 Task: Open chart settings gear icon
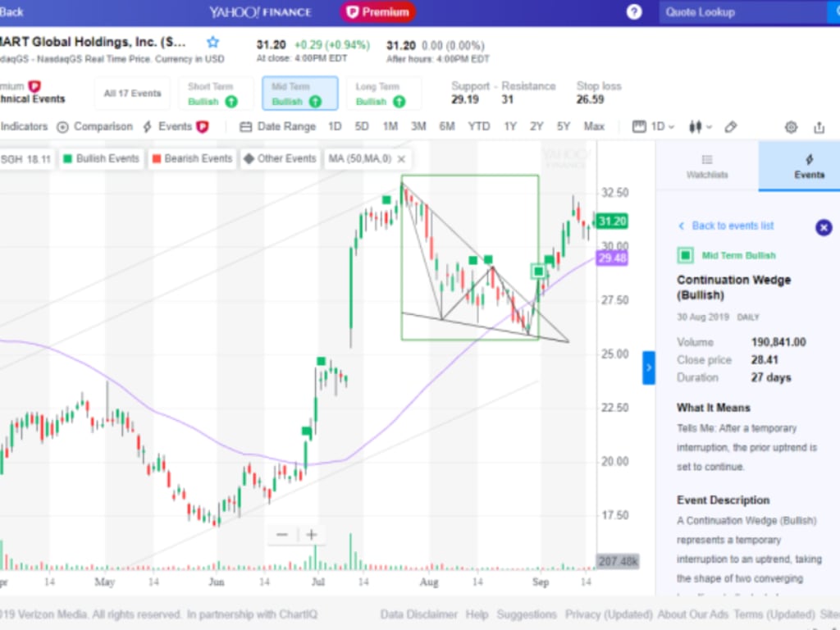coord(791,127)
